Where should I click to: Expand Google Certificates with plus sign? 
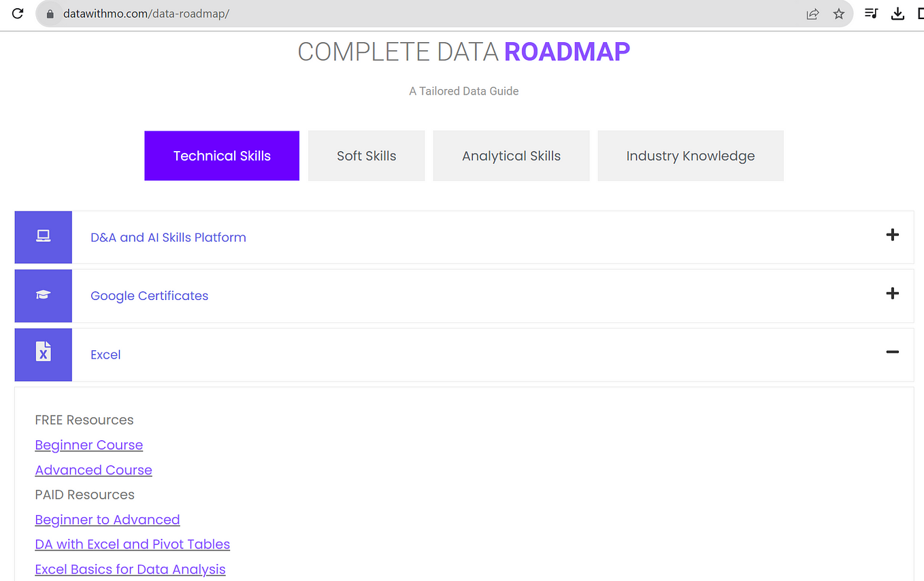(893, 293)
